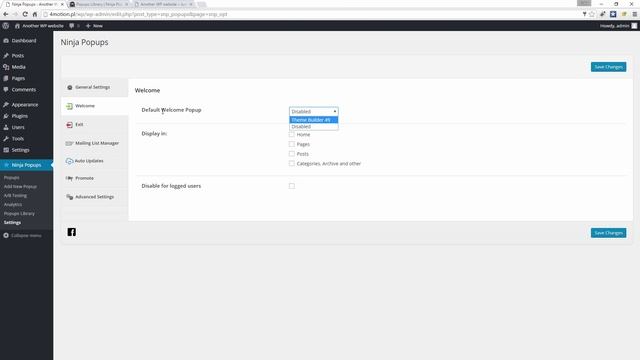640x360 pixels.
Task: Toggle Disable for logged users checkbox
Action: pos(291,186)
